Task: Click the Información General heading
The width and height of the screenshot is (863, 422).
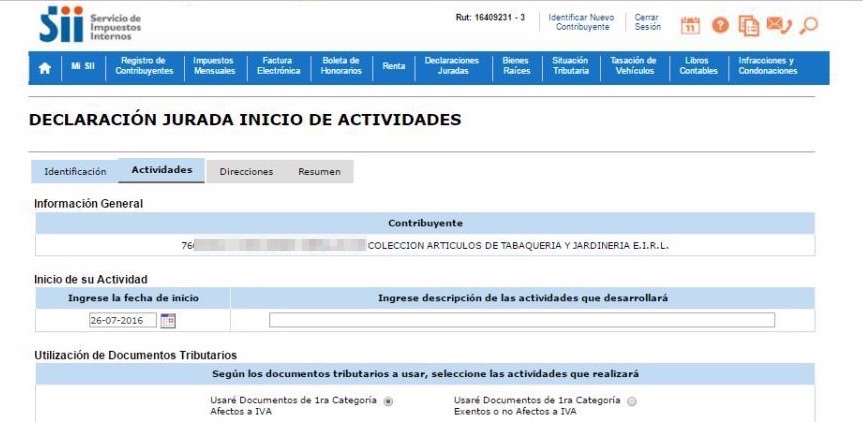Action: (88, 204)
